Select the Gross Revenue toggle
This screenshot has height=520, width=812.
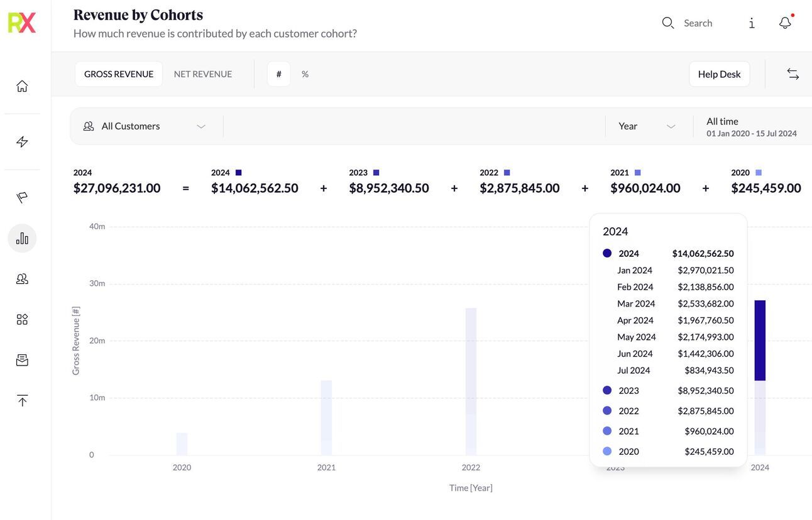[x=119, y=74]
